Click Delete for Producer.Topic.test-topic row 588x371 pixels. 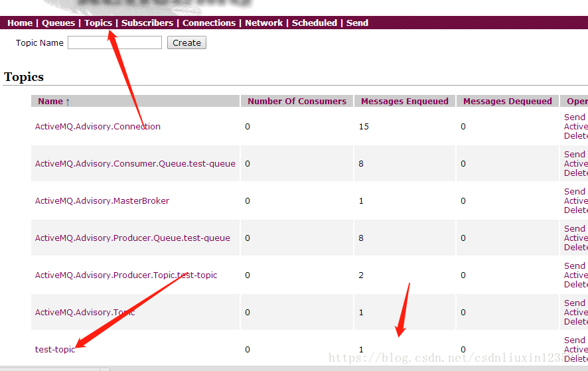576,284
